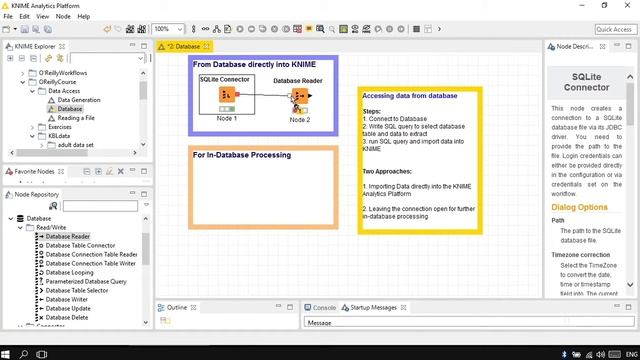Select Database Update node
Image resolution: width=640 pixels, height=360 pixels.
pyautogui.click(x=68, y=309)
